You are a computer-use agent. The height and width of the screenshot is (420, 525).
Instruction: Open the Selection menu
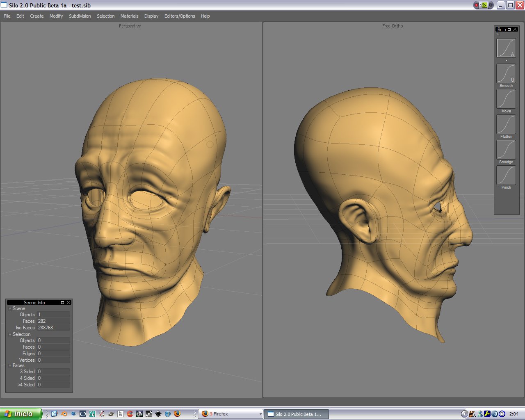pyautogui.click(x=105, y=16)
